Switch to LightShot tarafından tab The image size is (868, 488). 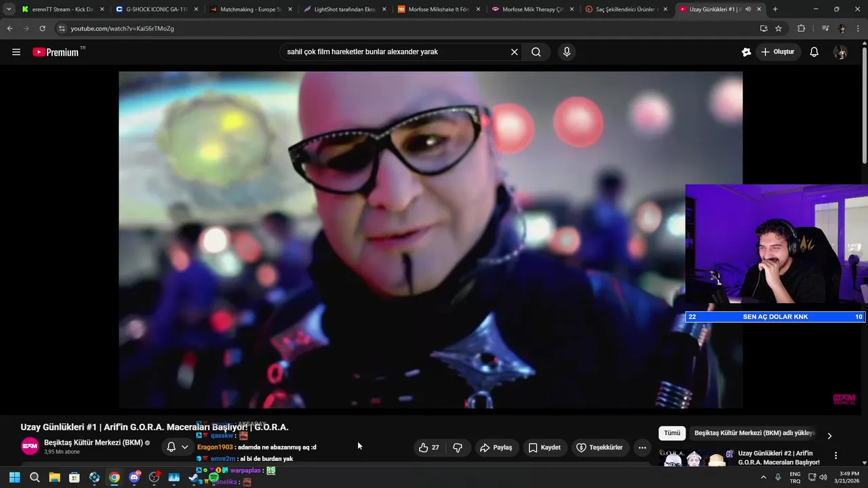(344, 9)
